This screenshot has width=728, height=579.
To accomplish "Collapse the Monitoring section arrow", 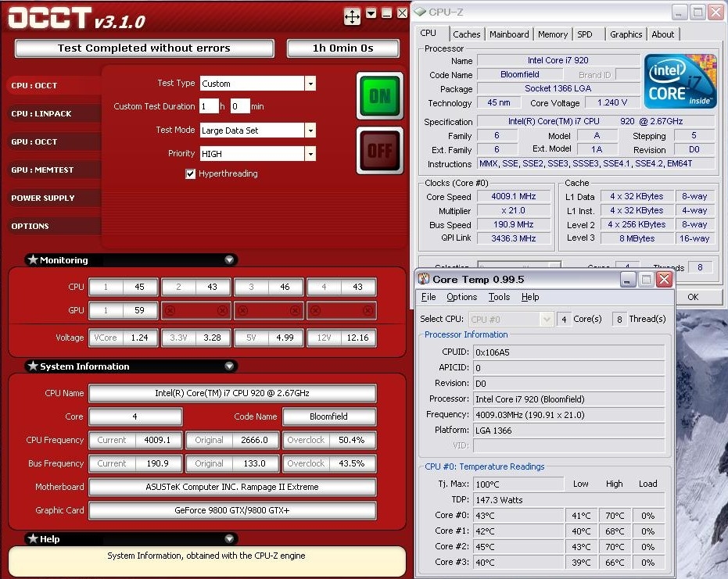I will pos(229,259).
